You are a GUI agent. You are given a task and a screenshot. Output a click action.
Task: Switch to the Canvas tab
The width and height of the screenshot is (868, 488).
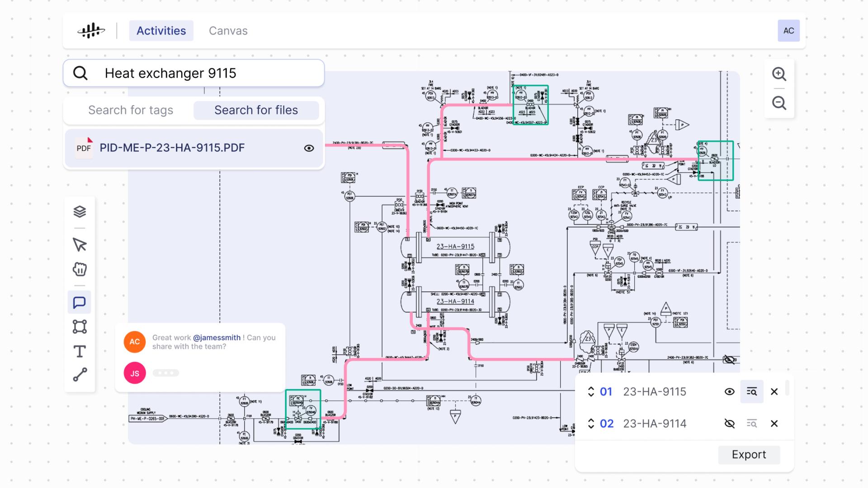pyautogui.click(x=228, y=31)
